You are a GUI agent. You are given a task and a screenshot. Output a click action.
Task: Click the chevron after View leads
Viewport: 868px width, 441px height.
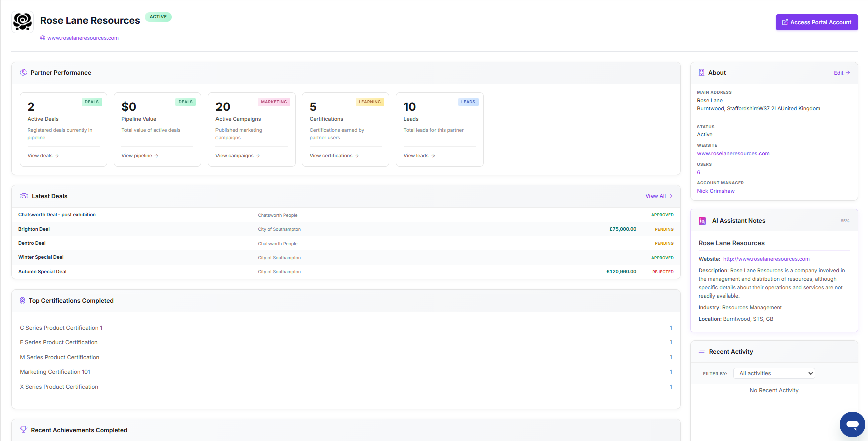[434, 156]
